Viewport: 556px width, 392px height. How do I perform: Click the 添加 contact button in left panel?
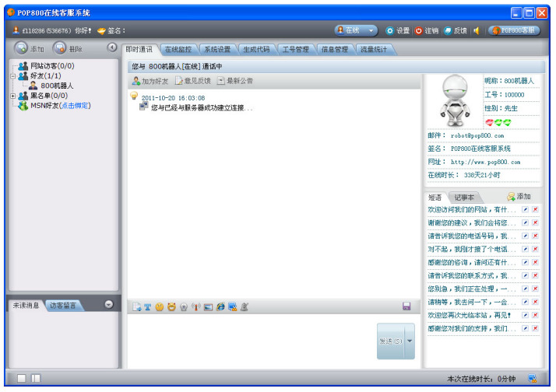pos(29,48)
